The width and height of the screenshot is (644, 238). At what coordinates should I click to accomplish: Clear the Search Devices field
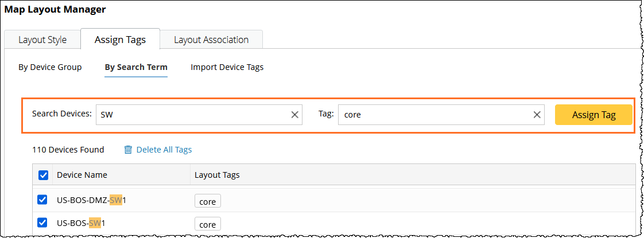click(294, 115)
